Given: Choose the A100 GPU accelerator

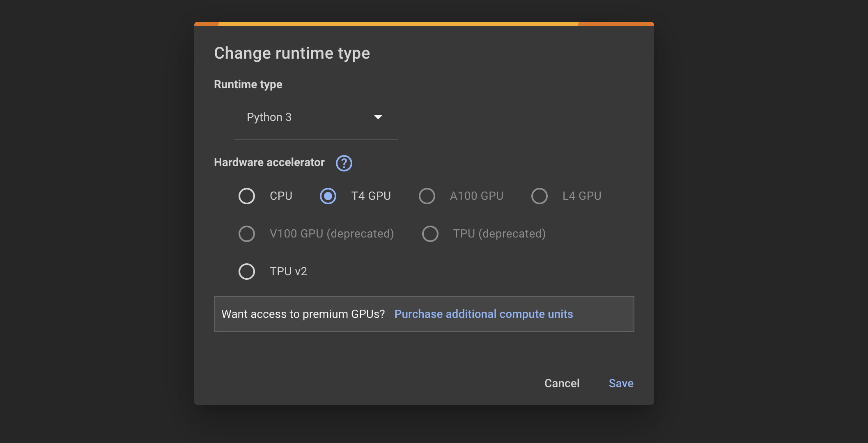Looking at the screenshot, I should tap(427, 196).
